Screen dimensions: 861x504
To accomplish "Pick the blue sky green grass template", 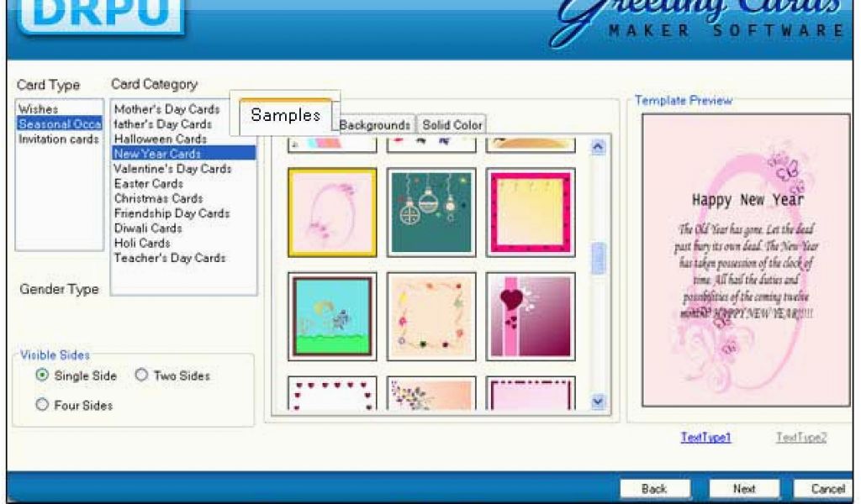I will tap(332, 315).
